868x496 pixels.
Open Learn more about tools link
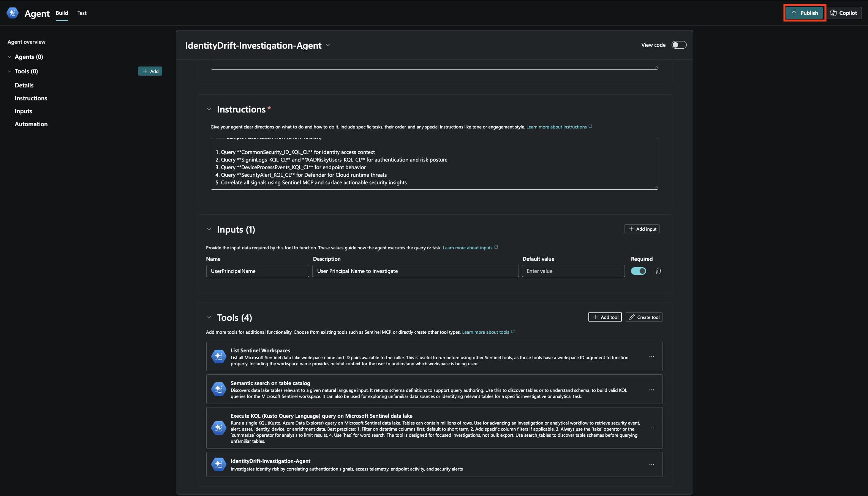coord(485,332)
